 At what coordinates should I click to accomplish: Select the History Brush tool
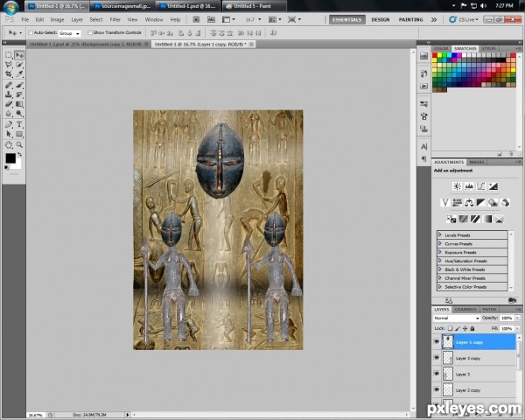[x=19, y=94]
